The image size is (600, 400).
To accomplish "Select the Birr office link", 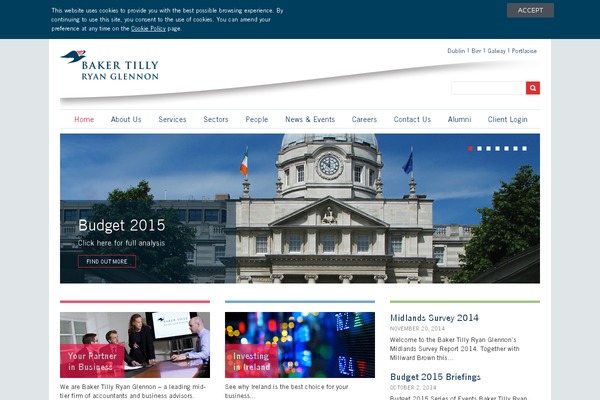I will pyautogui.click(x=476, y=51).
